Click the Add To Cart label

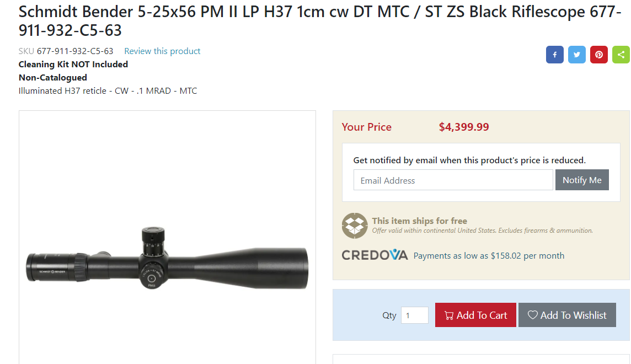tap(482, 315)
